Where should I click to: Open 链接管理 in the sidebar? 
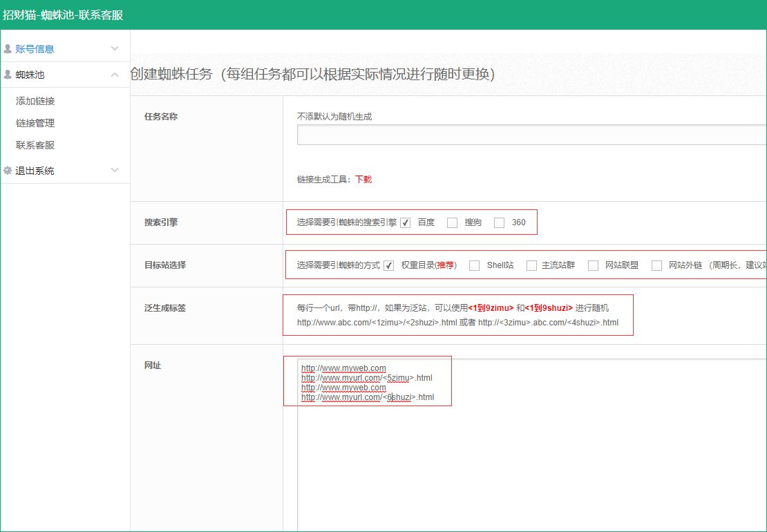coord(35,123)
